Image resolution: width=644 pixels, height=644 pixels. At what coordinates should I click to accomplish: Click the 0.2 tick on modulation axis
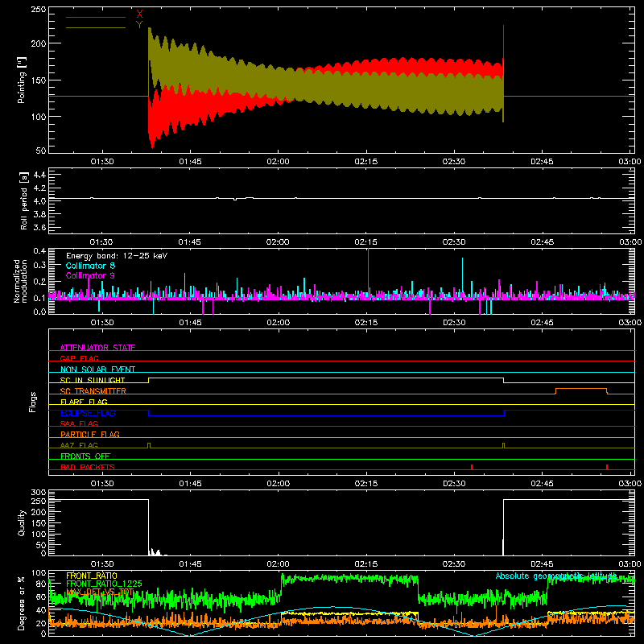click(39, 282)
